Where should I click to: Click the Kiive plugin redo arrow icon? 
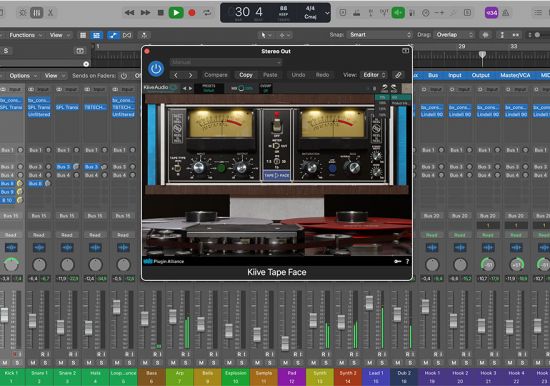394,88
